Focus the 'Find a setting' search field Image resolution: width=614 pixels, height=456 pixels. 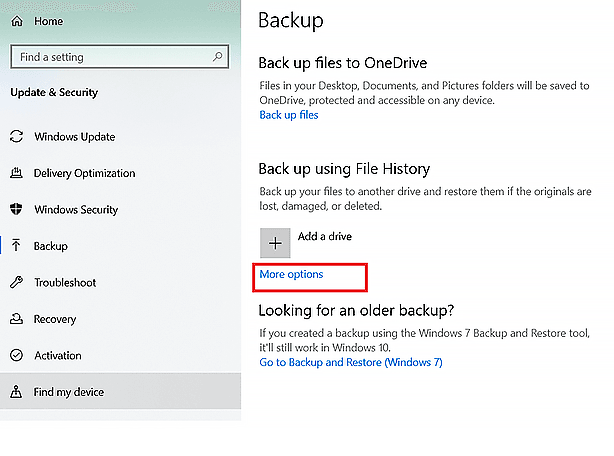coord(110,58)
